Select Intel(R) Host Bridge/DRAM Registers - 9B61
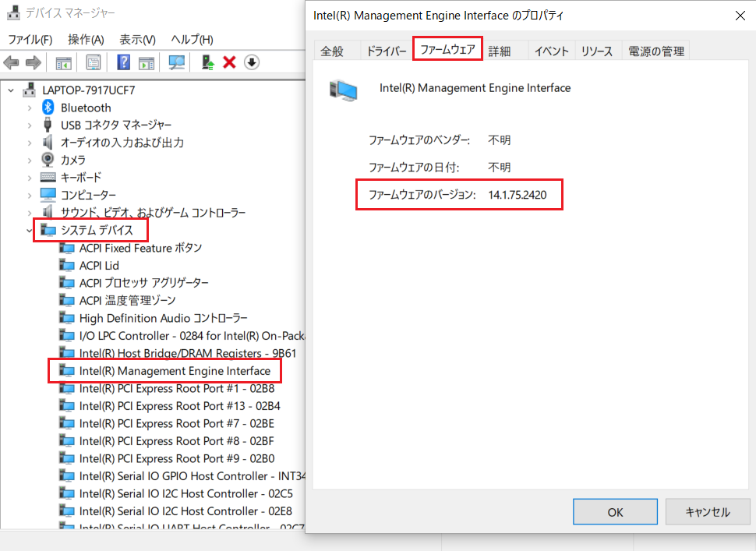Viewport: 756px width, 551px height. 188,353
